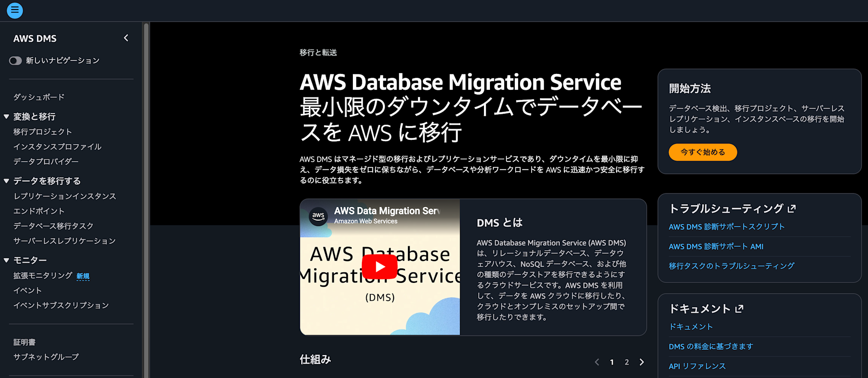Collapse the データを移行する section triangle
This screenshot has height=378, width=868.
coord(7,181)
